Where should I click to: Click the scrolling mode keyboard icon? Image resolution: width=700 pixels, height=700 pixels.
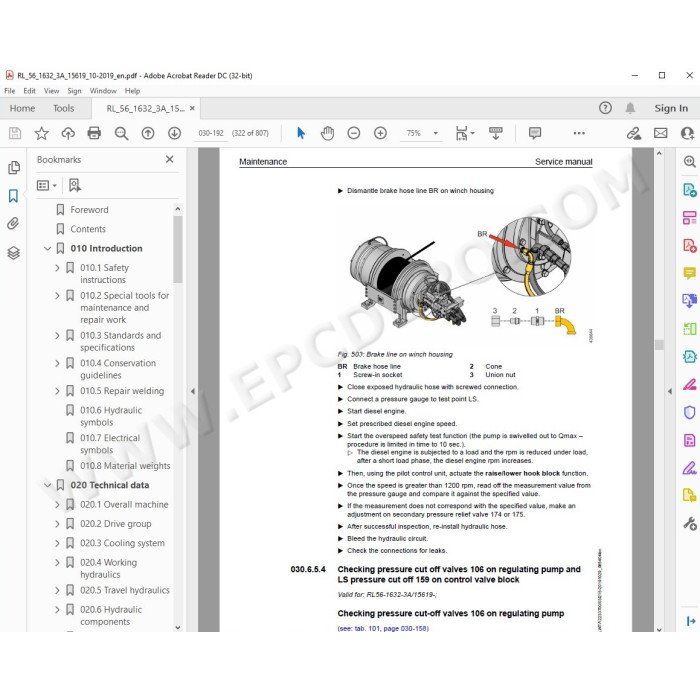click(496, 133)
